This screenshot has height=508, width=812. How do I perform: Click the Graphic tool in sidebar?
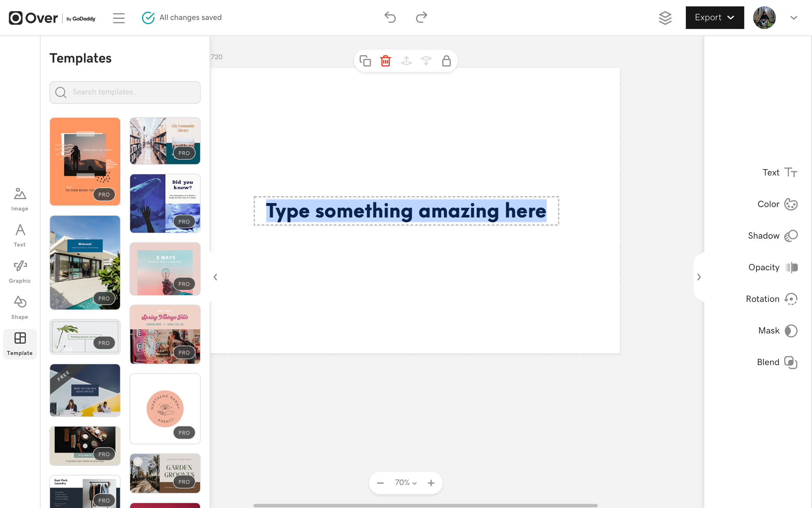point(20,271)
